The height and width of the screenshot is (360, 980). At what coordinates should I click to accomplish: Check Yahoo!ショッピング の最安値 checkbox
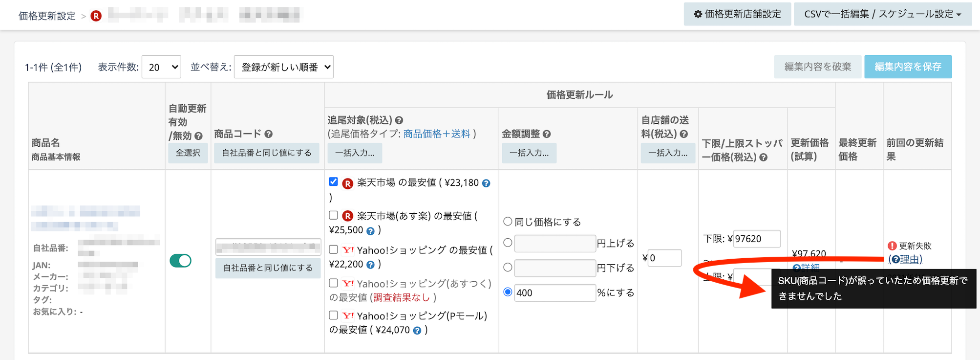tap(334, 249)
